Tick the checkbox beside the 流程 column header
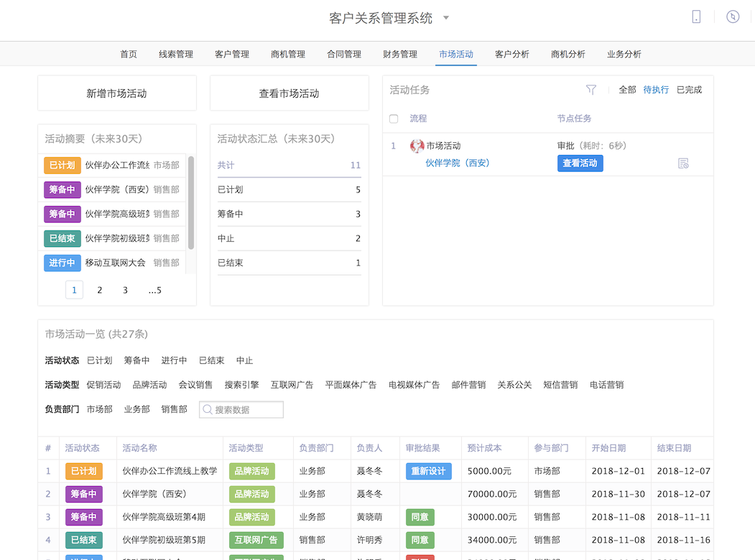755x560 pixels. [394, 119]
